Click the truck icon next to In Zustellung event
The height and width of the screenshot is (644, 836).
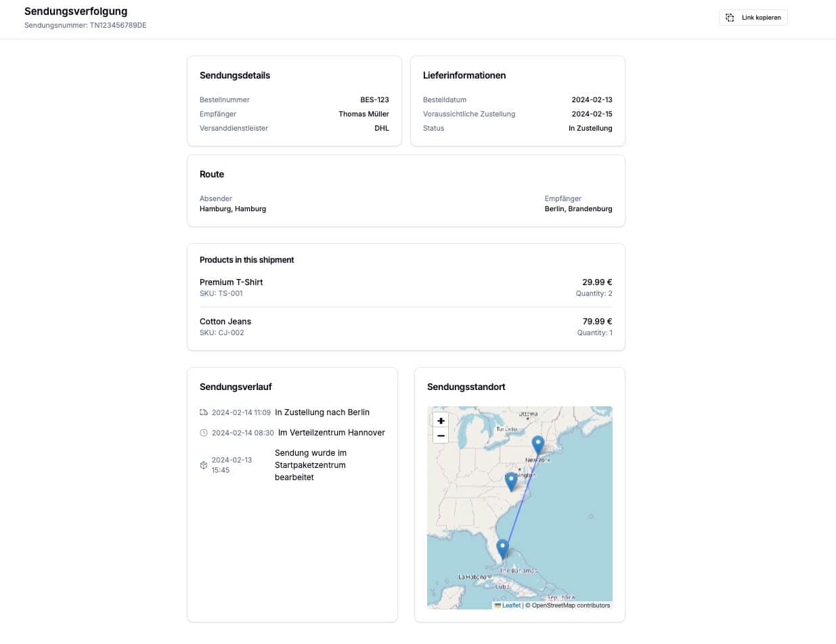[203, 412]
